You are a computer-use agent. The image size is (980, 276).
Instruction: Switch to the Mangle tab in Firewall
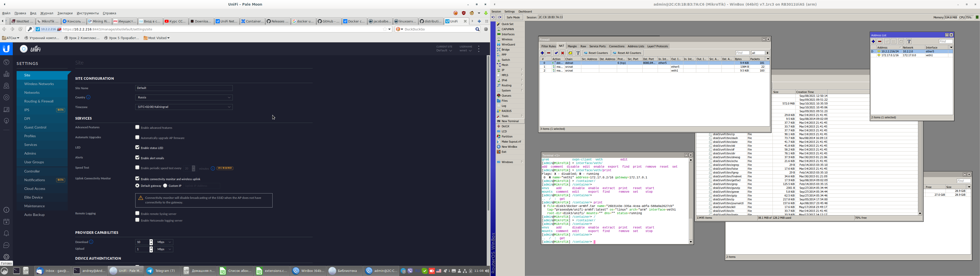[x=572, y=46]
